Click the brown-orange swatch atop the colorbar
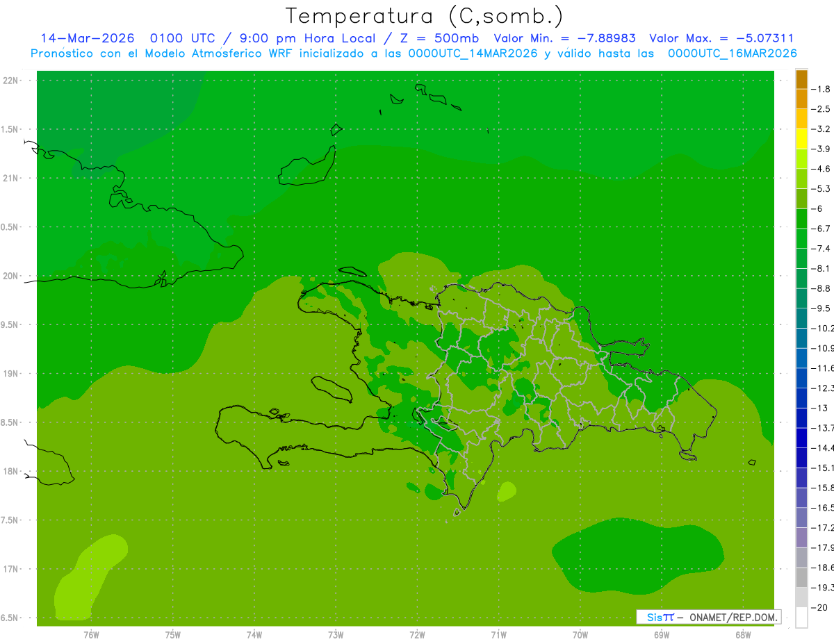Image resolution: width=834 pixels, height=644 pixels. [801, 79]
